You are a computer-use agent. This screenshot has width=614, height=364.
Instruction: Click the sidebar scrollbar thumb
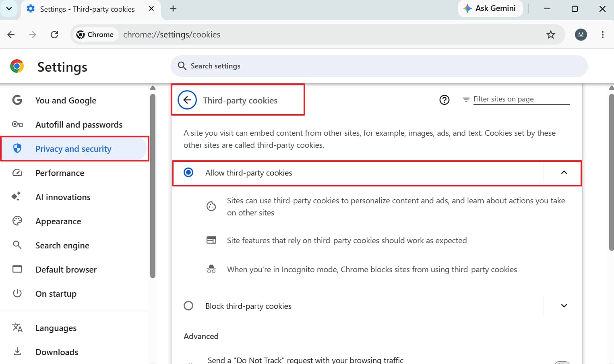click(x=153, y=185)
